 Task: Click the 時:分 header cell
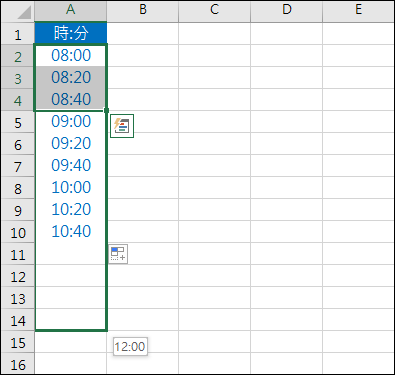pyautogui.click(x=71, y=33)
